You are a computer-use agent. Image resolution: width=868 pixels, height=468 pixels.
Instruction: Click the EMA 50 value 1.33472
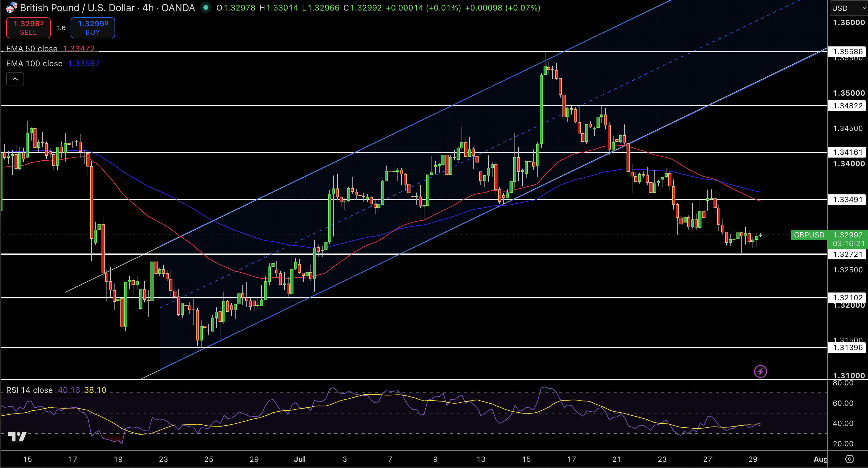coord(79,49)
